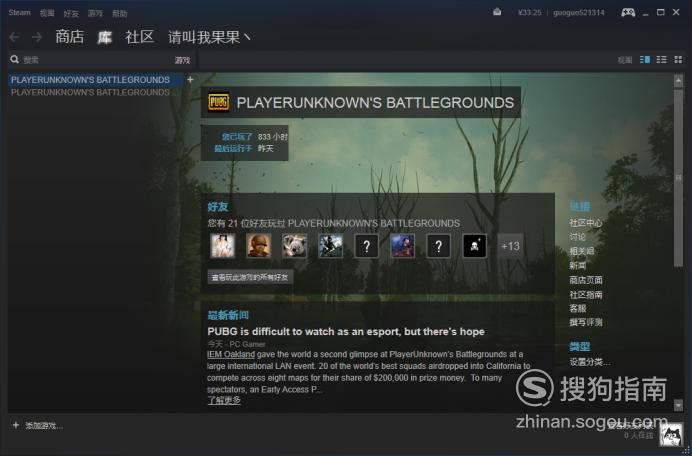Open the 游戏 filter dropdown by search
Screen dimensions: 692x456
[x=182, y=60]
